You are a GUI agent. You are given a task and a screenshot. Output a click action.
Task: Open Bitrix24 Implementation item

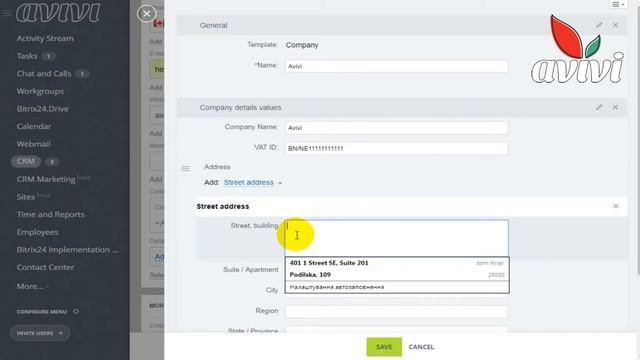point(67,249)
